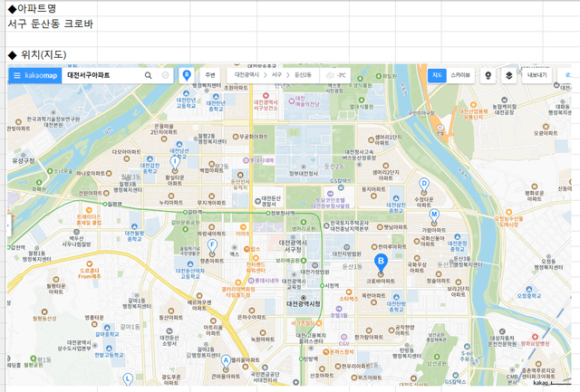The image size is (580, 392).
Task: Select map marker F at 향촌아파트
Action: (x=212, y=247)
